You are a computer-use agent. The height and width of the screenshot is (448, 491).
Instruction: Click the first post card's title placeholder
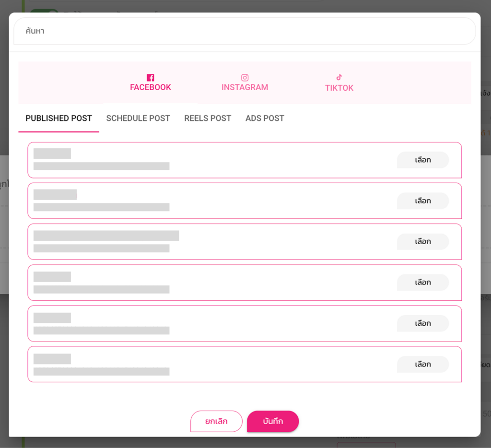52,153
